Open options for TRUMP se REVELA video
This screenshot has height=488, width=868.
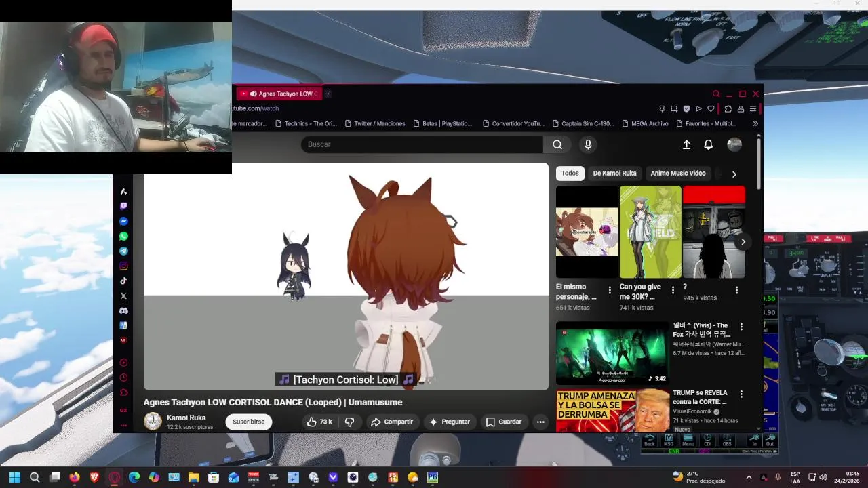pos(741,394)
